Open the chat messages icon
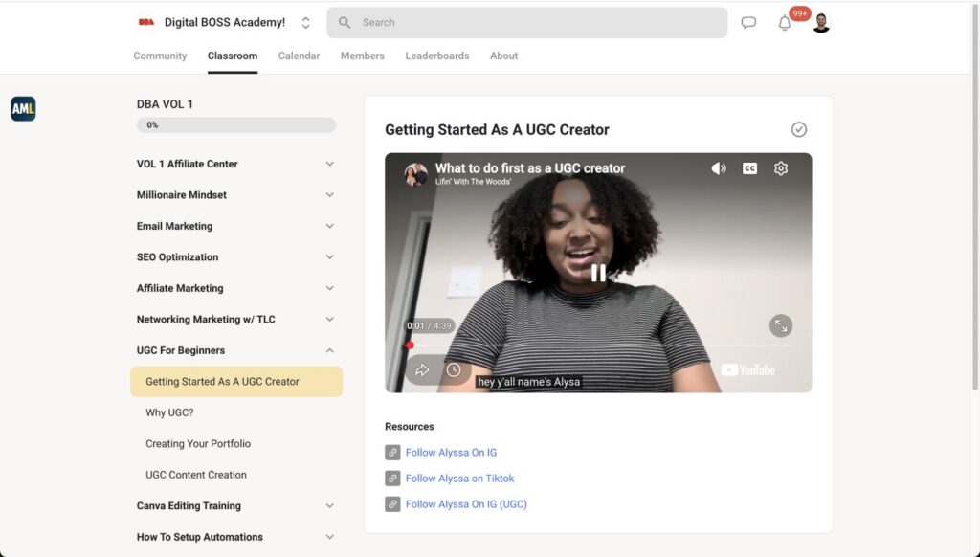This screenshot has height=557, width=980. [748, 23]
